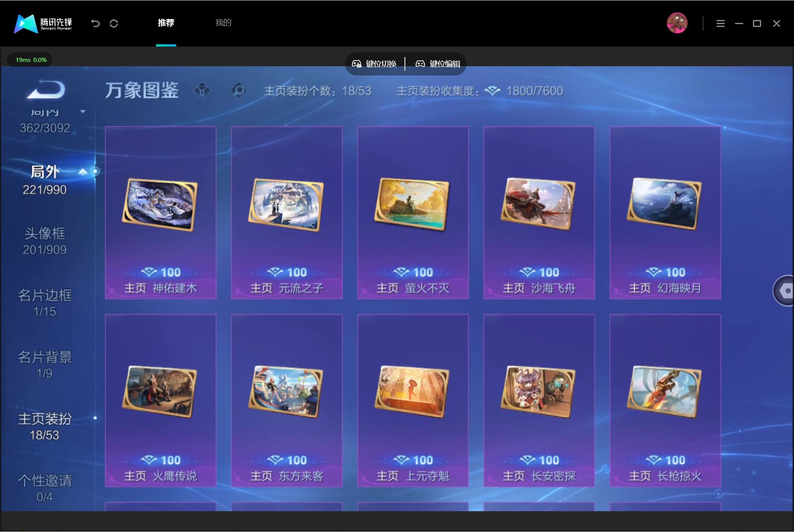Click the gamepad icon for 键位切换
Image resolution: width=794 pixels, height=532 pixels.
coord(356,64)
